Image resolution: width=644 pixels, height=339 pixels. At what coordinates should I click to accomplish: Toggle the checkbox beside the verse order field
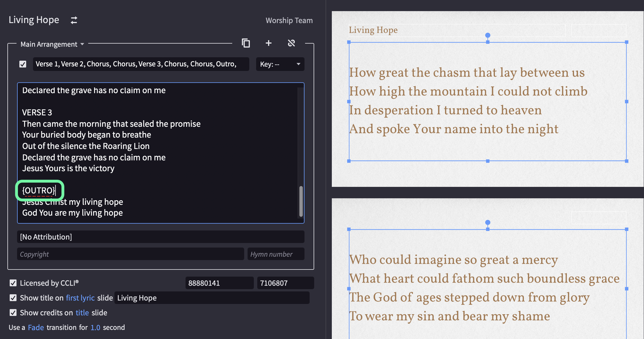coord(23,64)
